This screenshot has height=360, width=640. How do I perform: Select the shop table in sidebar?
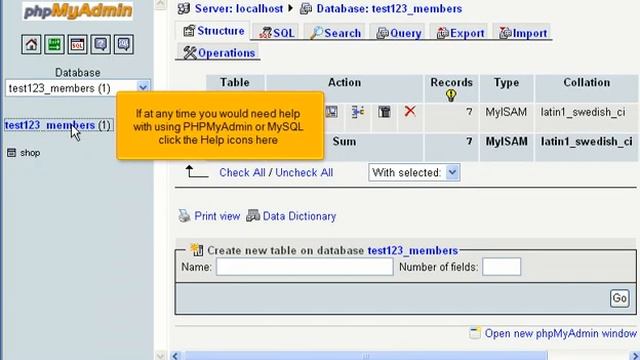point(30,153)
